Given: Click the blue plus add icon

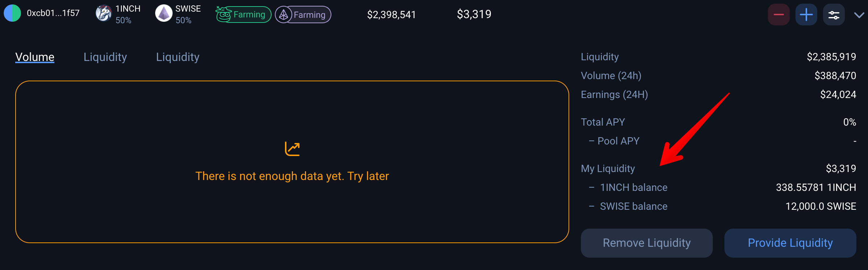Looking at the screenshot, I should 806,15.
